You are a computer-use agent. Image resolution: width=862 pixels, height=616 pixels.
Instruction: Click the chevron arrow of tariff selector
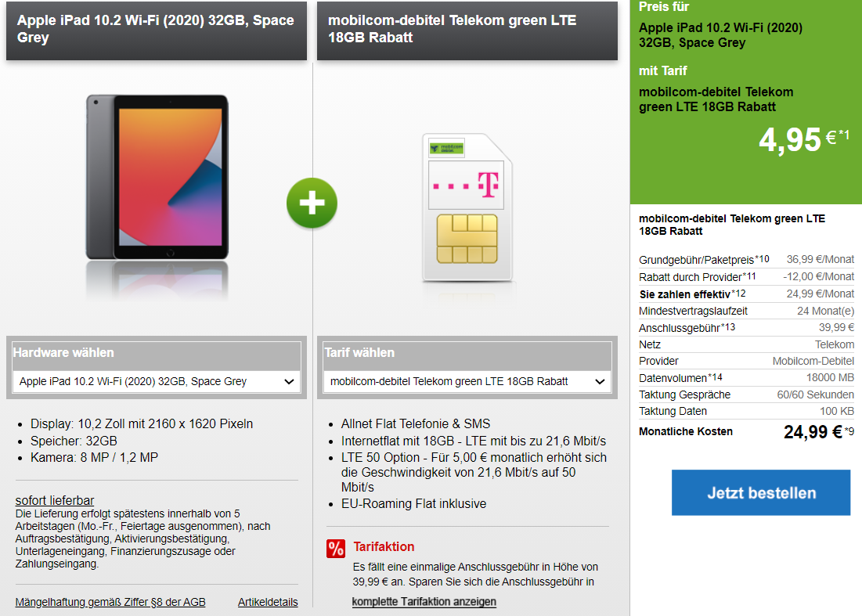[600, 381]
